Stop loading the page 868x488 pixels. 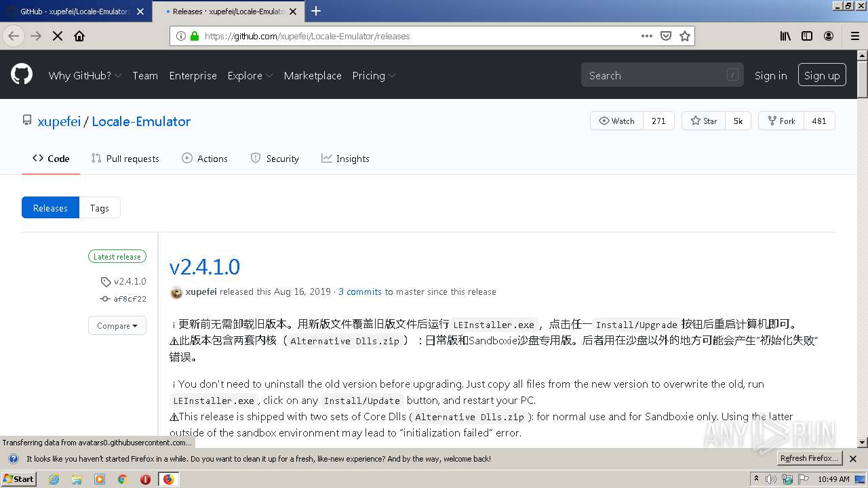click(x=58, y=36)
